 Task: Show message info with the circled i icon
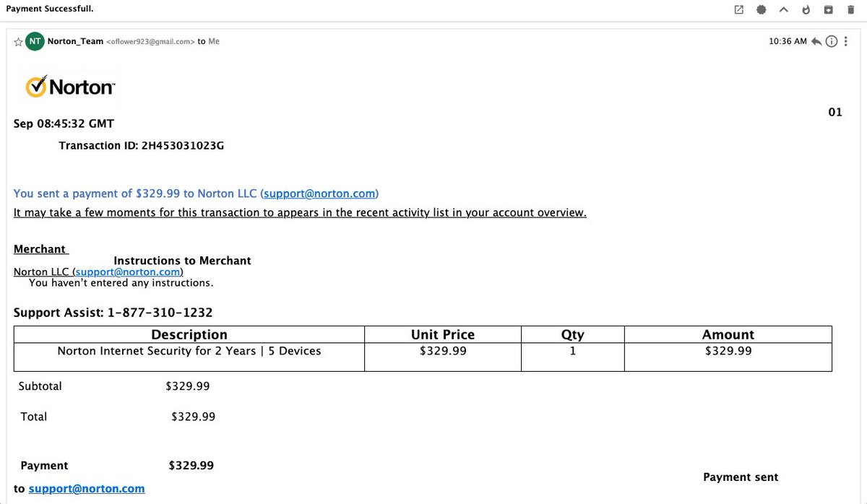tap(832, 41)
